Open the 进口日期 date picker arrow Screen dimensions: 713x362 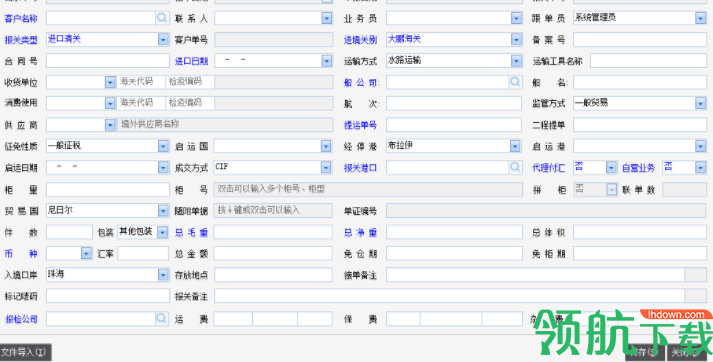point(326,61)
